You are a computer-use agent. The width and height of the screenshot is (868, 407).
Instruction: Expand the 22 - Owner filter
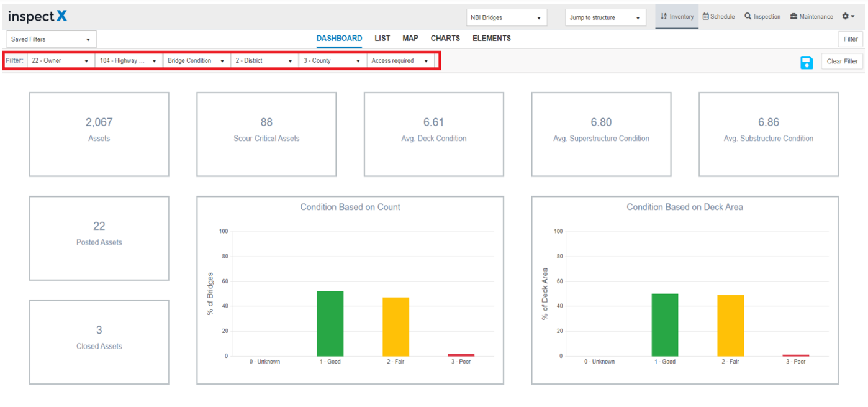(61, 61)
